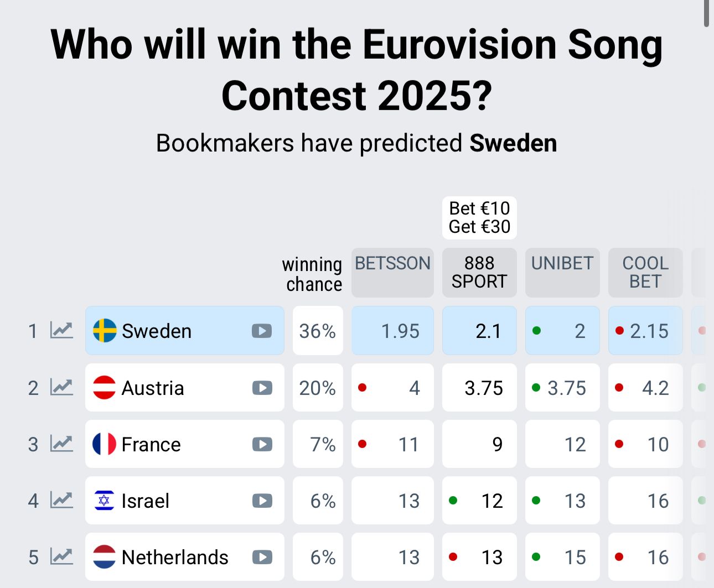Open the Netherlands country link

pyautogui.click(x=174, y=557)
